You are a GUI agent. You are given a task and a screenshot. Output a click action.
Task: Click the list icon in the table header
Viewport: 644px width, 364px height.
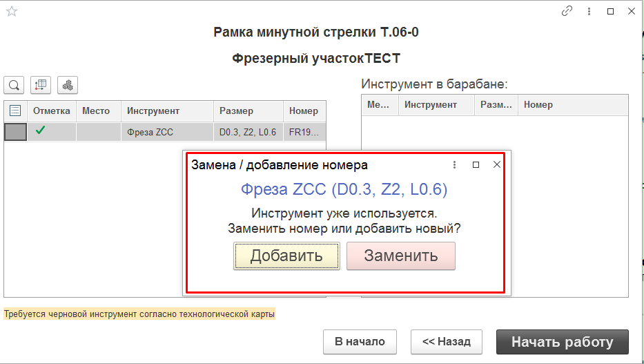15,111
